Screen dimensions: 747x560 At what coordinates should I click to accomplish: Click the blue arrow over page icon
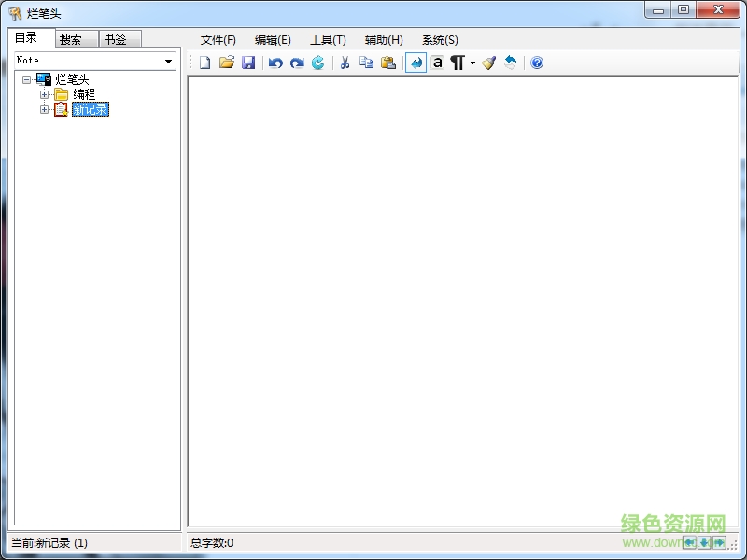click(x=510, y=63)
